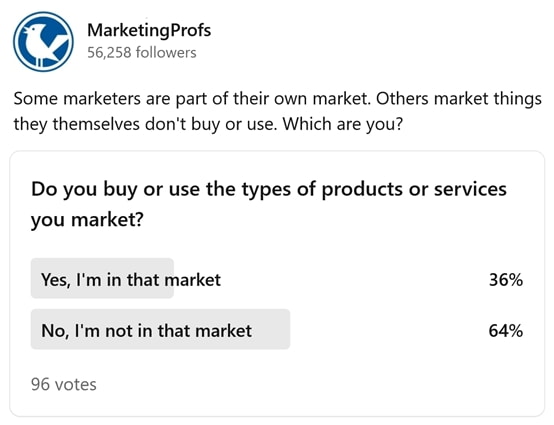The height and width of the screenshot is (425, 554).
Task: Click the 36% result percentage
Action: (506, 280)
